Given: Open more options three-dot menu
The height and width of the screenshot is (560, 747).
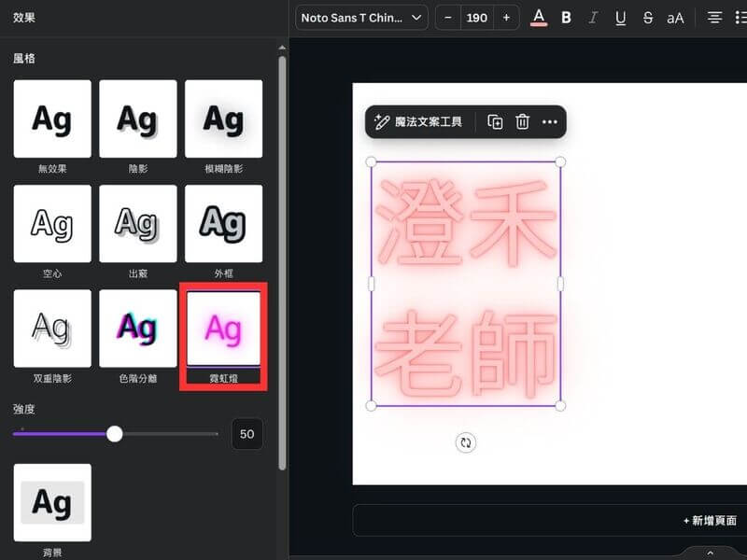Looking at the screenshot, I should pos(550,121).
